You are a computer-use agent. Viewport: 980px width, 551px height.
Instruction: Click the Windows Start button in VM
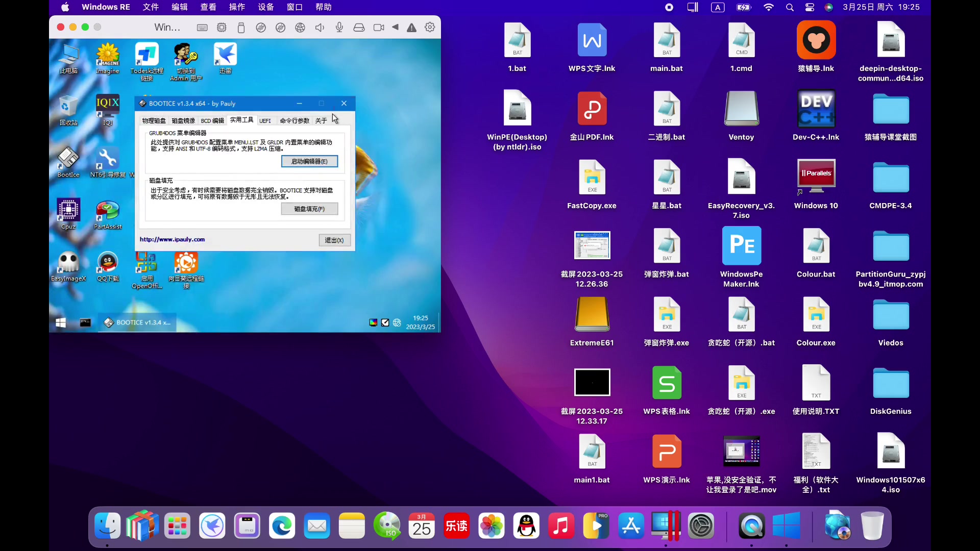click(x=61, y=322)
